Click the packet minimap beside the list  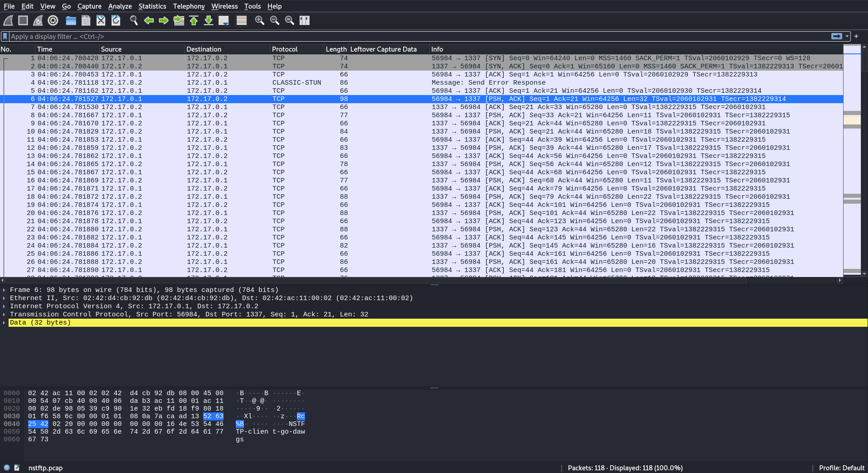coord(852,161)
